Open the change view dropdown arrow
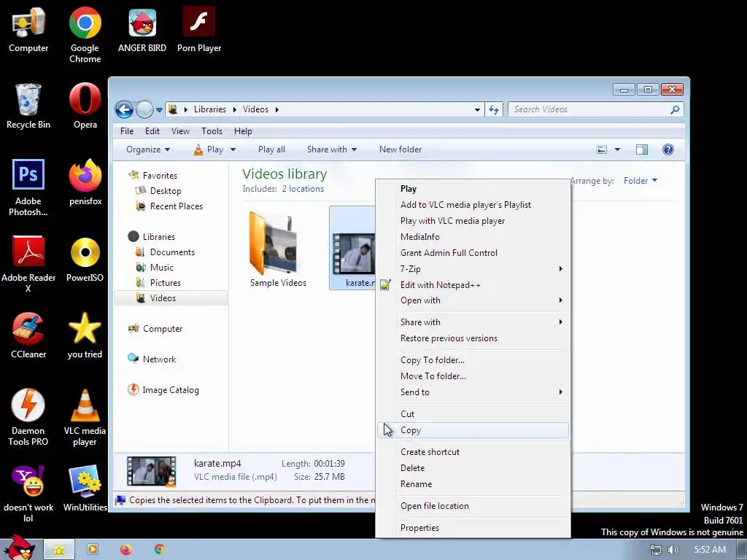The width and height of the screenshot is (747, 560). 617,149
